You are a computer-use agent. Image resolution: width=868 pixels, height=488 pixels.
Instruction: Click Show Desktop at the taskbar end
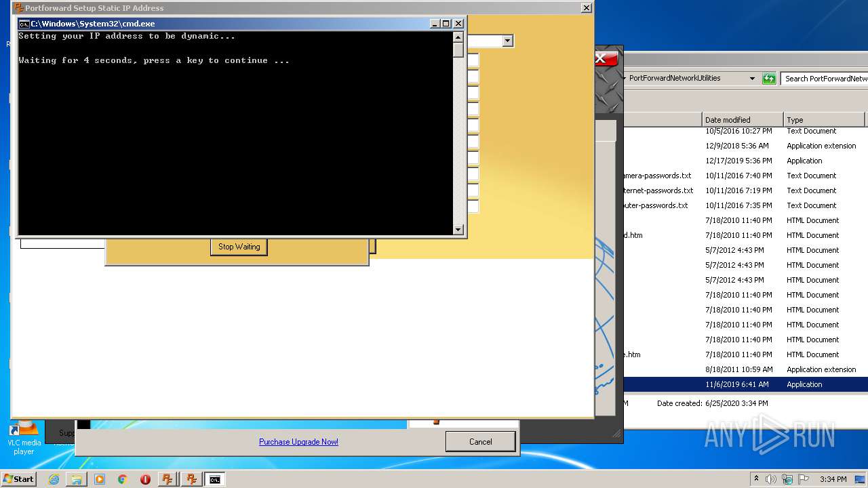pyautogui.click(x=861, y=479)
